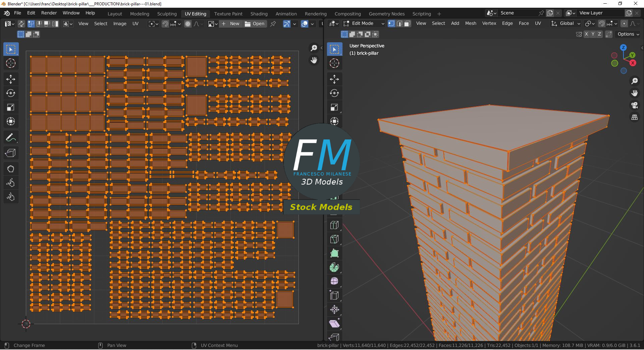This screenshot has width=644, height=350.
Task: Click the pan hand icon in UV editor
Action: point(314,60)
